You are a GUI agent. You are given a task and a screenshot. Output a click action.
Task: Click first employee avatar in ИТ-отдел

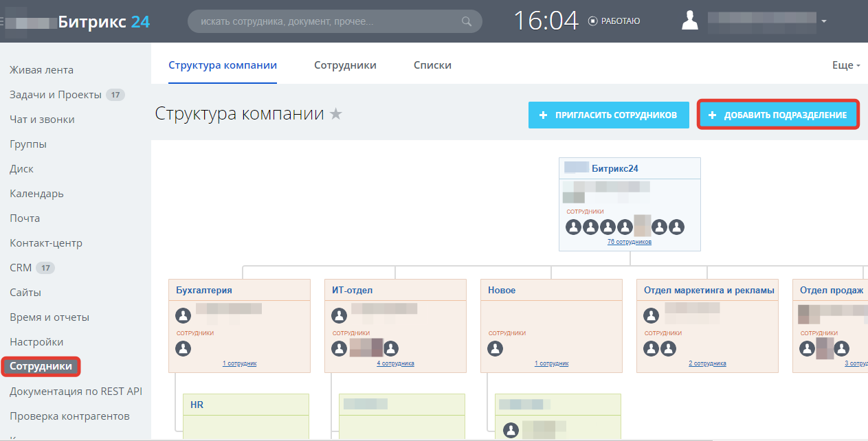tap(340, 349)
